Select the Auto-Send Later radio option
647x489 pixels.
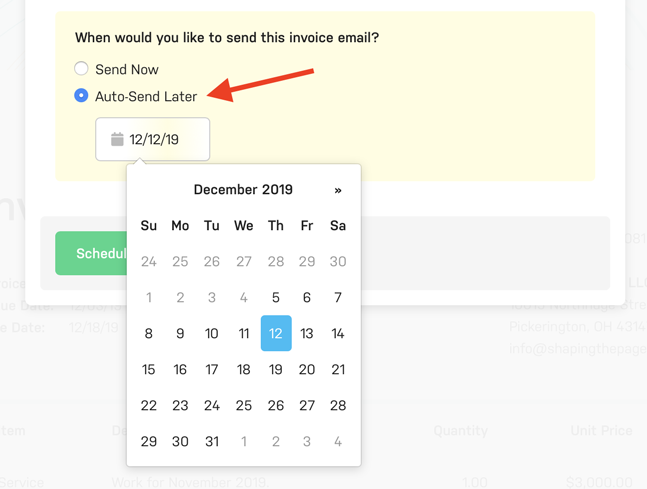pyautogui.click(x=81, y=96)
